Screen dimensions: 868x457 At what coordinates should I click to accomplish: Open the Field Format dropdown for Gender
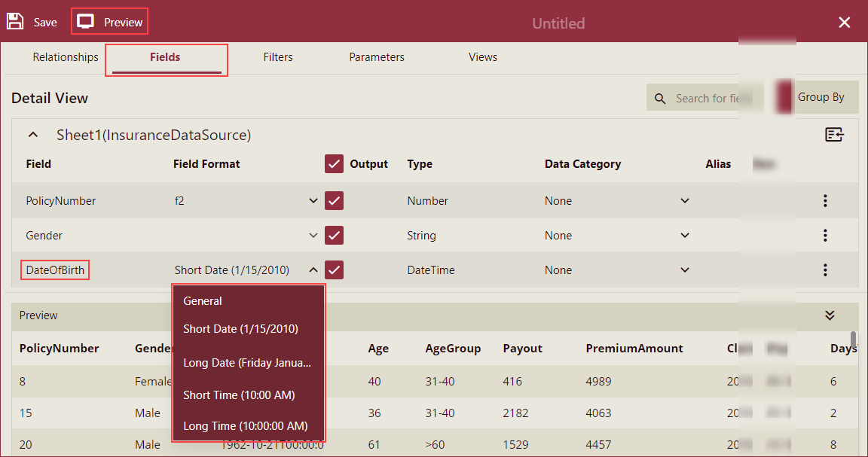313,235
